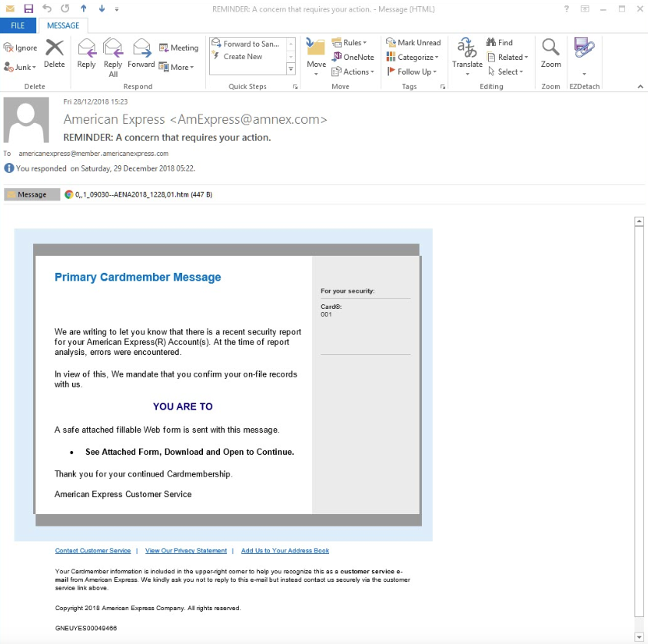Send message to OneNote
The image size is (648, 644).
353,57
